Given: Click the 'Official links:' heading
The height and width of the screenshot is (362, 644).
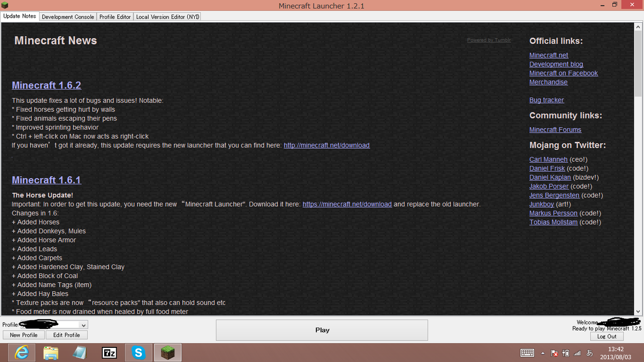Looking at the screenshot, I should 556,41.
